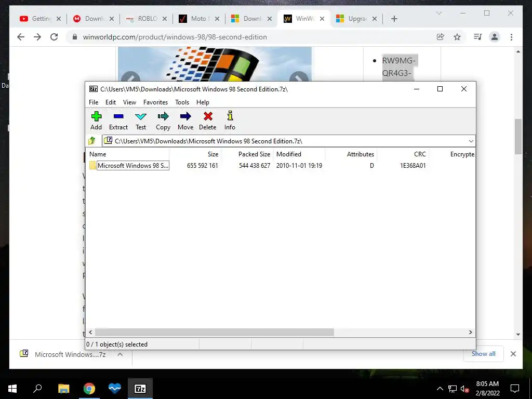532x399 pixels.
Task: Close the WinWorld browser tab
Action: click(322, 19)
